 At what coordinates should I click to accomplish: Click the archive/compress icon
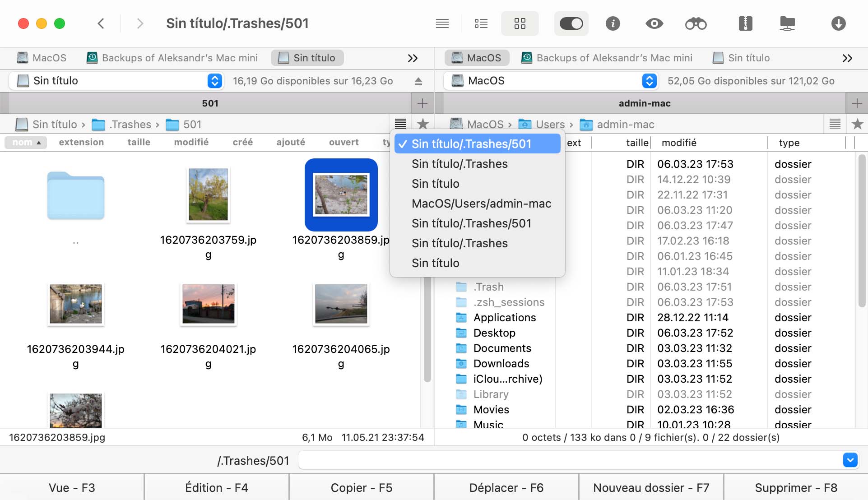click(747, 24)
